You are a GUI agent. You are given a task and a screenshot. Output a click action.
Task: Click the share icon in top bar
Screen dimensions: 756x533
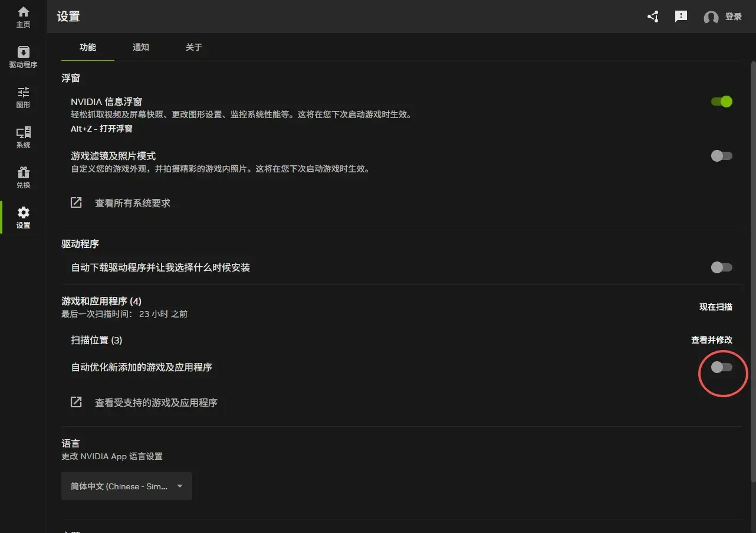653,17
